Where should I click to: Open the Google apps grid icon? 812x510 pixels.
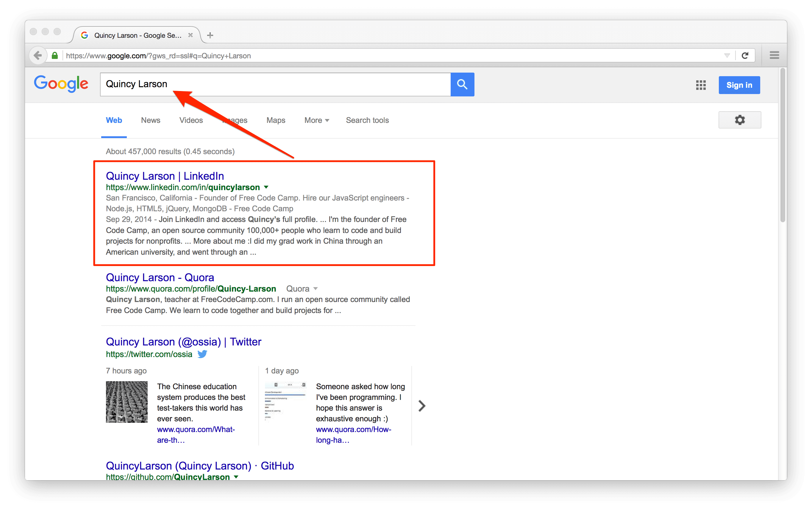[701, 85]
